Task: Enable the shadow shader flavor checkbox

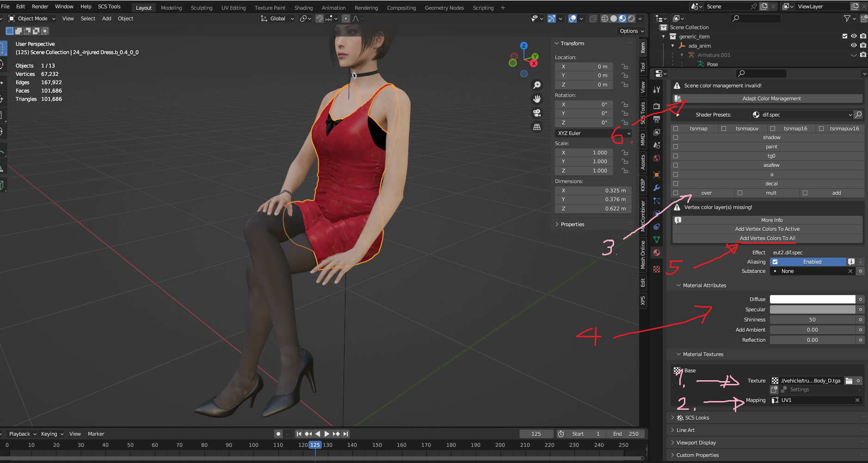Action: 676,137
